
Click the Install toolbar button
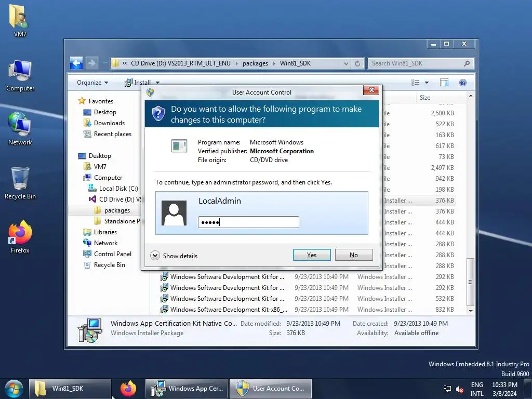pyautogui.click(x=138, y=83)
